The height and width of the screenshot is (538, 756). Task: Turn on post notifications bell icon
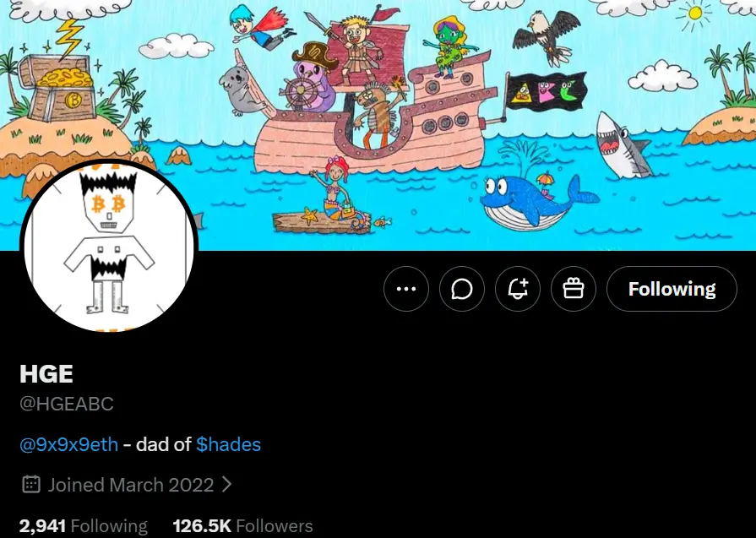click(x=518, y=289)
